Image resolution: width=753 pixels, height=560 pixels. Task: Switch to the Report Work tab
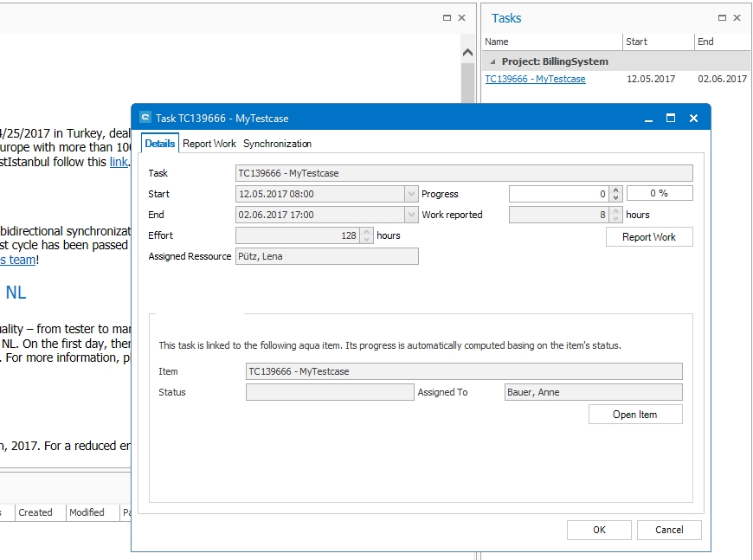pos(209,144)
